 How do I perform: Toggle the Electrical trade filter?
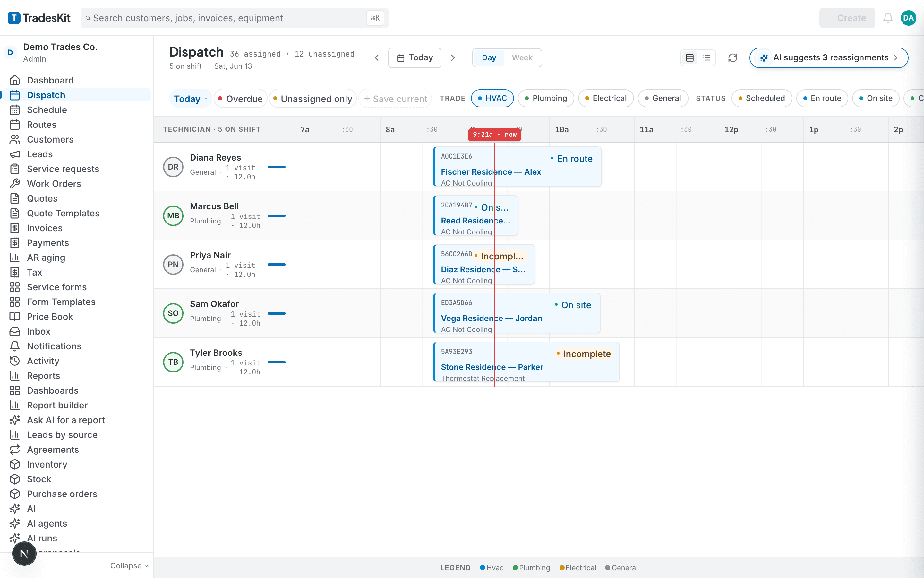click(605, 98)
